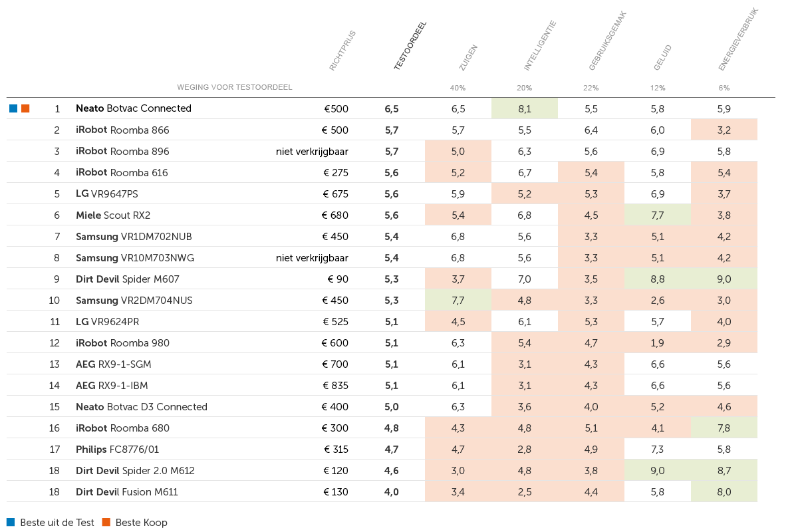
Task: Click orange square in the legend
Action: click(x=106, y=523)
